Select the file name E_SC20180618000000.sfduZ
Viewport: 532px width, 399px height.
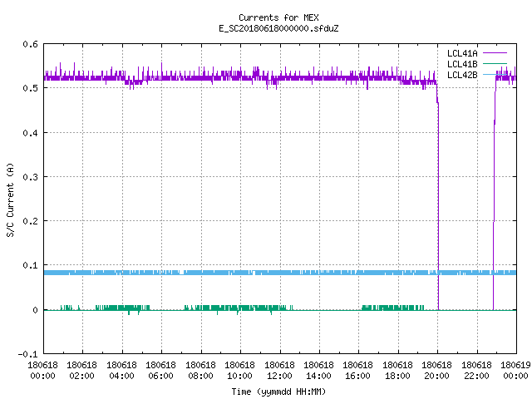[x=278, y=28]
